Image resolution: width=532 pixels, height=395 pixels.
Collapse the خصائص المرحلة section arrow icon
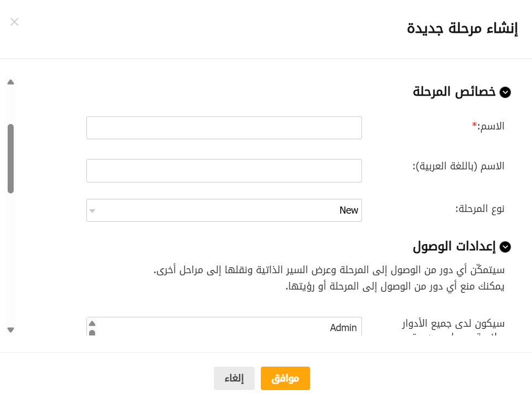506,92
